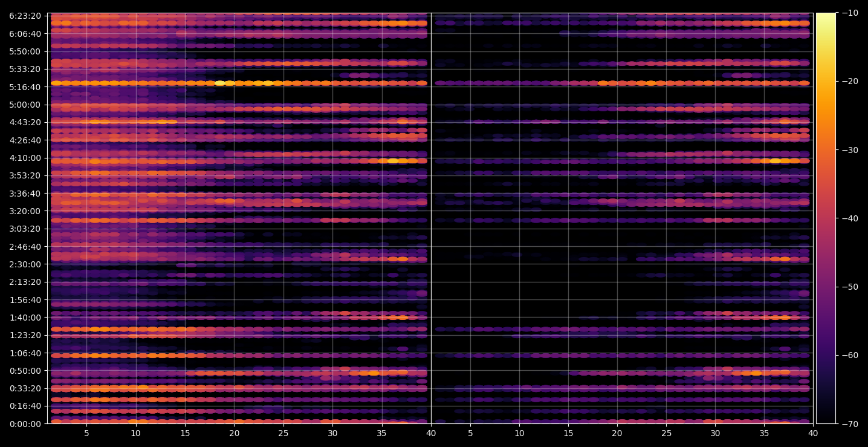Click x-axis tick 25 of left heatmap

point(283,433)
